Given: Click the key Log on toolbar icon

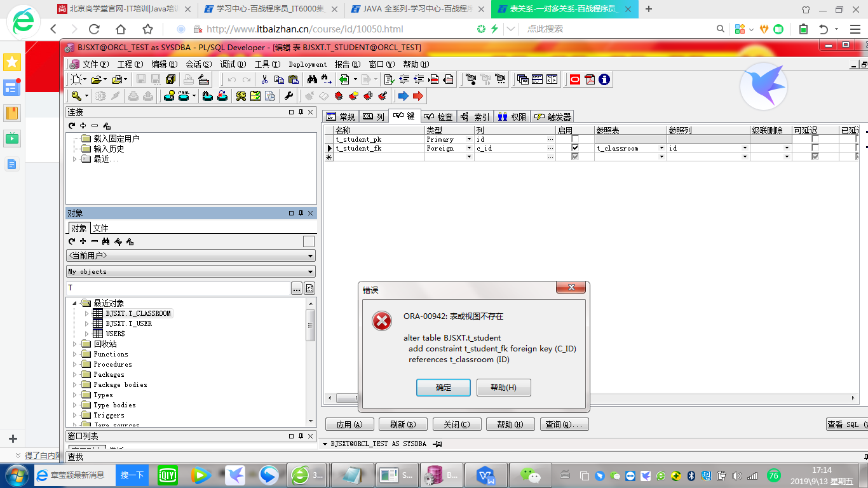Looking at the screenshot, I should [76, 96].
